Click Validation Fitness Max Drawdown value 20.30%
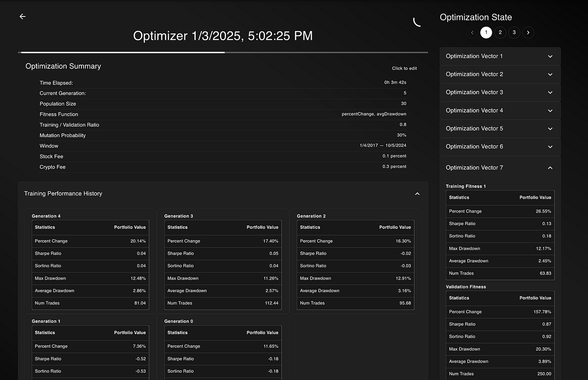 [x=543, y=349]
